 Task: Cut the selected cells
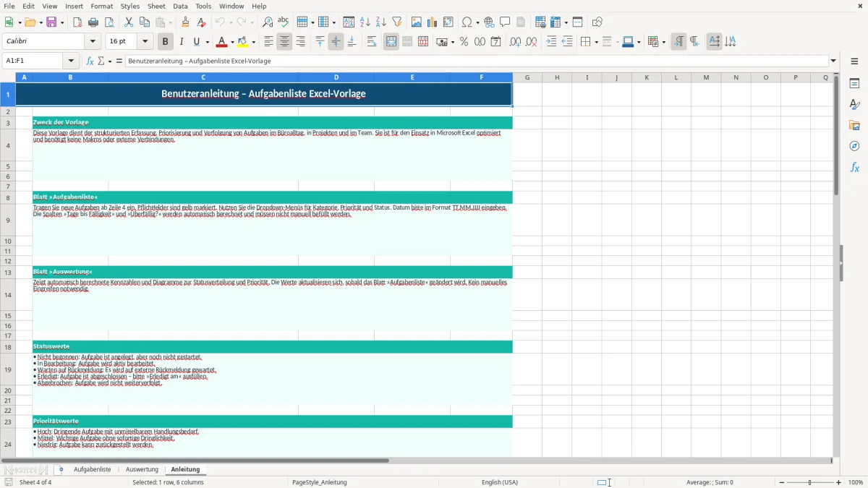click(x=129, y=22)
